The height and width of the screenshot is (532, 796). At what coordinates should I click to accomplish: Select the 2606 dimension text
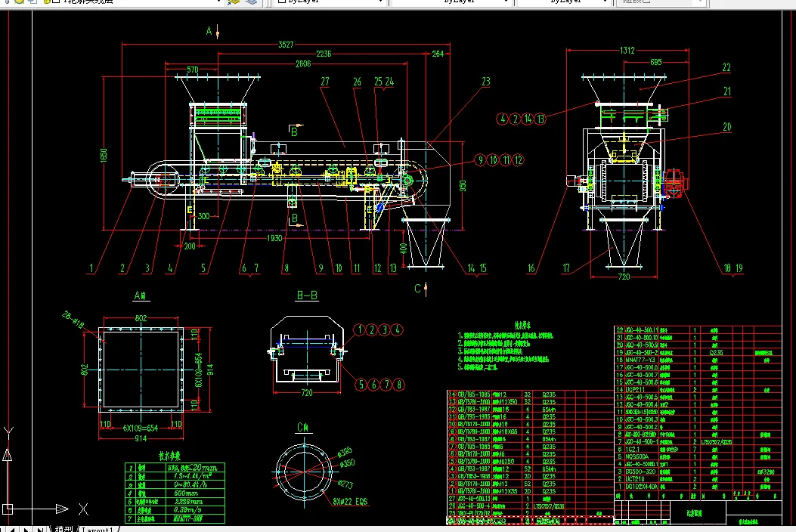pos(303,64)
